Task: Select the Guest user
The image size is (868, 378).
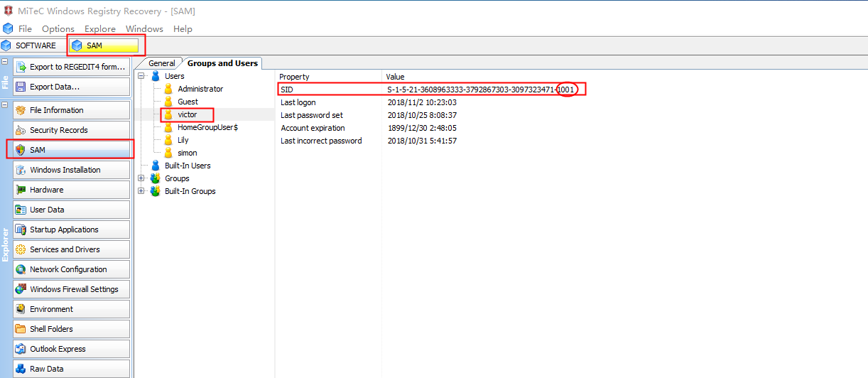Action: pyautogui.click(x=188, y=102)
